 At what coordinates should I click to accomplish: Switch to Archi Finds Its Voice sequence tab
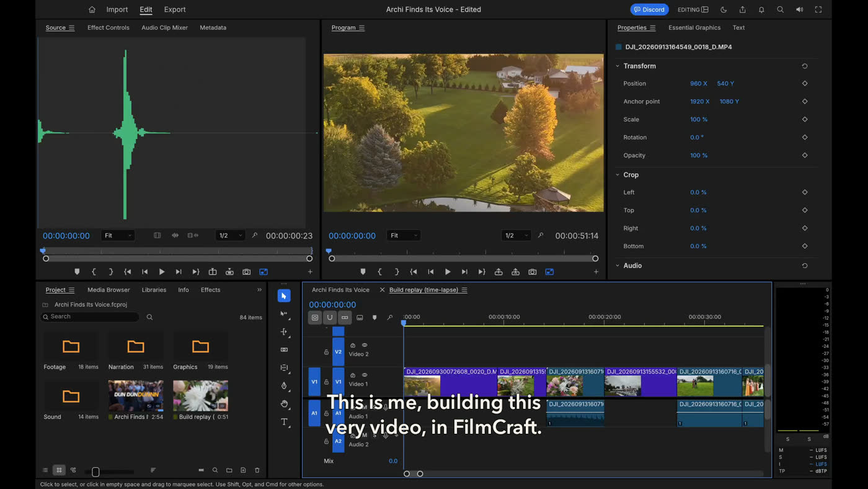click(x=340, y=290)
